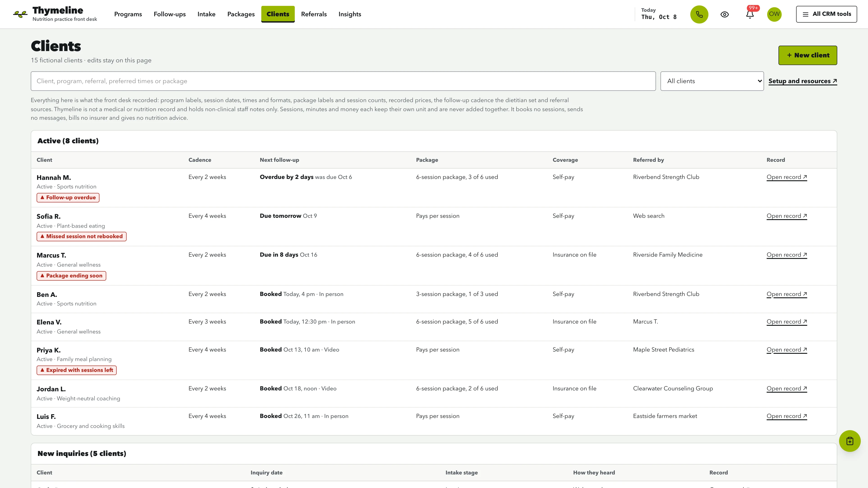Open the floating clipboard button
This screenshot has width=868, height=488.
click(x=849, y=441)
